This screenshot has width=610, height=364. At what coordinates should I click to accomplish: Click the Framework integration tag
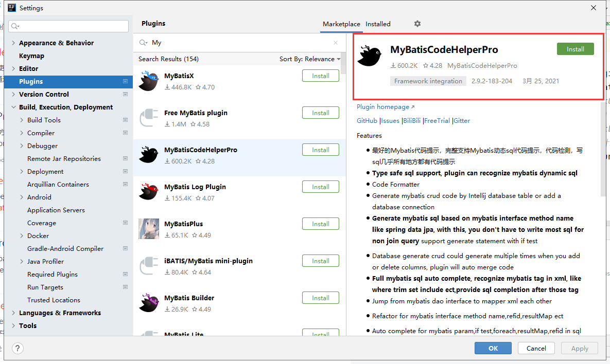coord(428,81)
